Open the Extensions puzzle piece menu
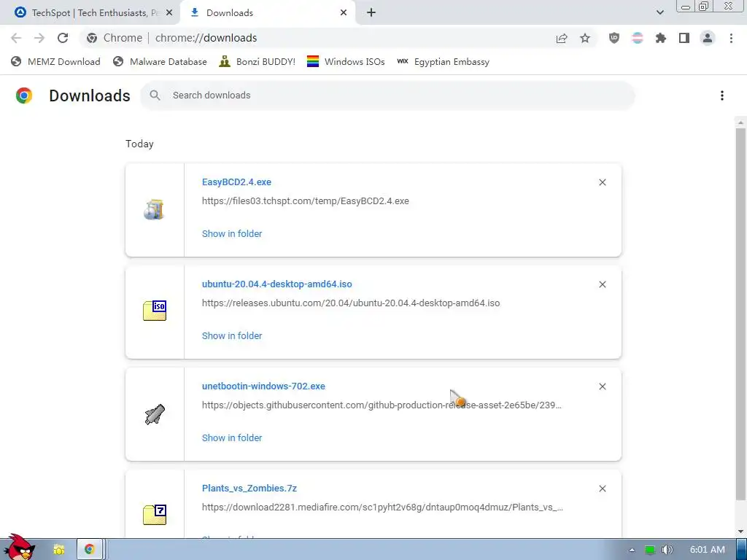The width and height of the screenshot is (747, 560). [661, 38]
